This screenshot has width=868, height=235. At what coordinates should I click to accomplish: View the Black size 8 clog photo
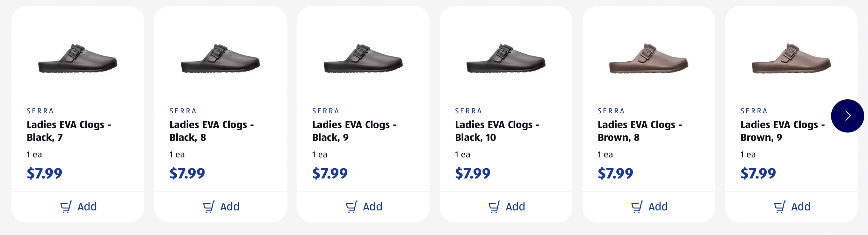tap(221, 59)
